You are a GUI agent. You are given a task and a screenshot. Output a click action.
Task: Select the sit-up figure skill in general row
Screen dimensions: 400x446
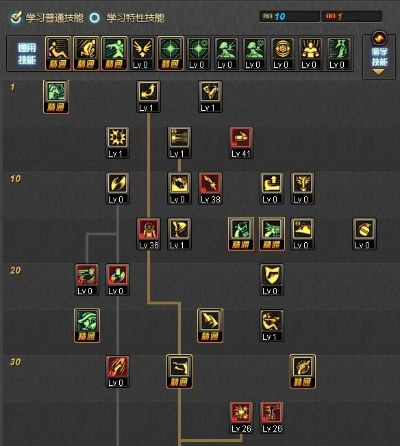point(58,54)
